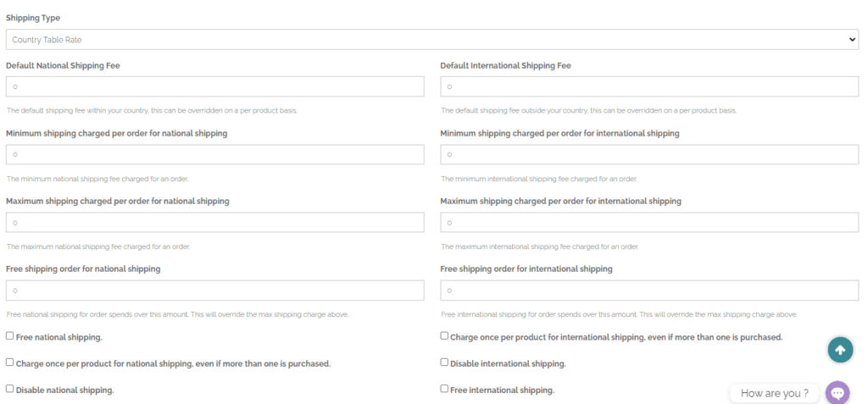Click the Shipping Type dropdown arrow
868x404 pixels.
(852, 40)
